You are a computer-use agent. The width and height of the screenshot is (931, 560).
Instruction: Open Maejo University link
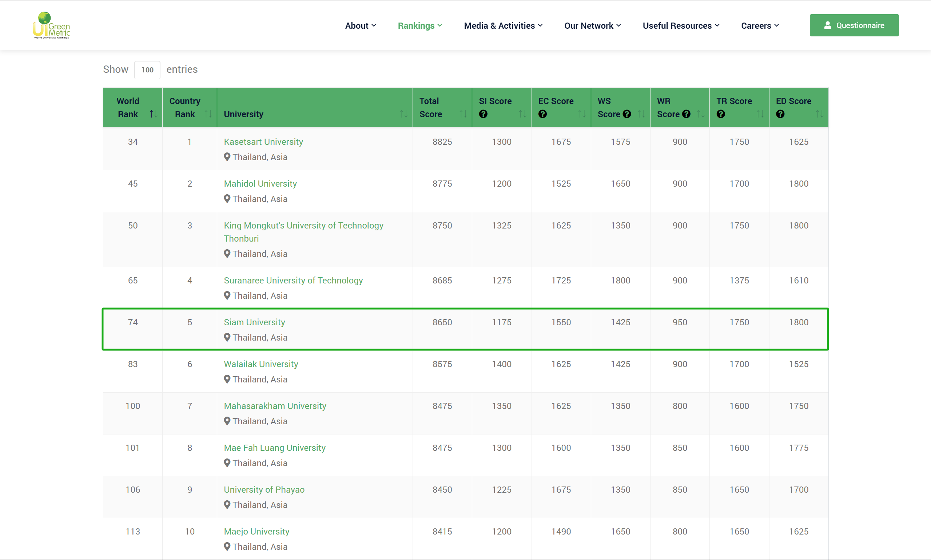point(256,532)
